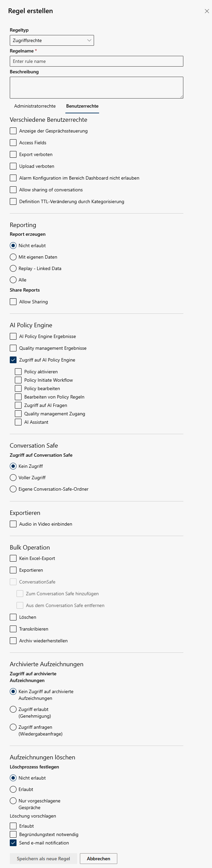Image resolution: width=212 pixels, height=868 pixels.
Task: Check the Export verboten option
Action: pyautogui.click(x=13, y=154)
